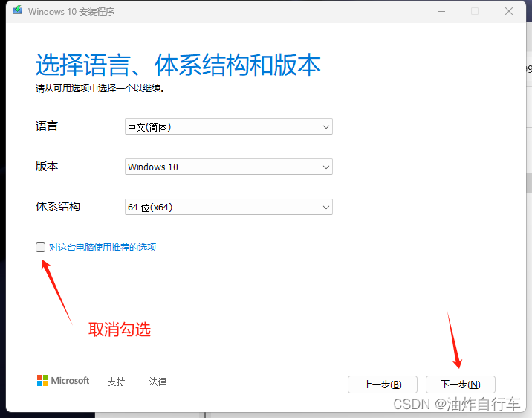Image resolution: width=532 pixels, height=418 pixels.
Task: Open the 法律 link
Action: (x=158, y=382)
